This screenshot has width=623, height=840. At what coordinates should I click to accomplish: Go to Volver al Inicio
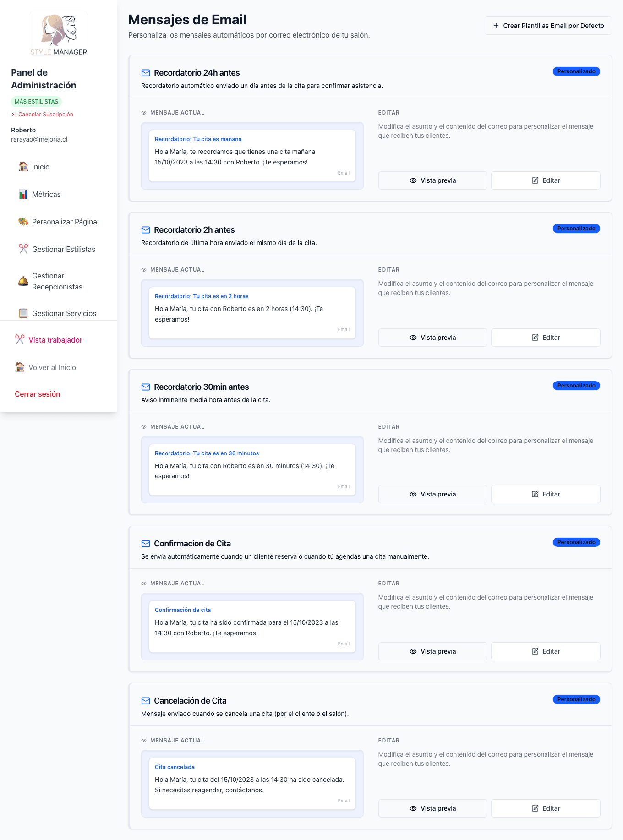(x=52, y=367)
